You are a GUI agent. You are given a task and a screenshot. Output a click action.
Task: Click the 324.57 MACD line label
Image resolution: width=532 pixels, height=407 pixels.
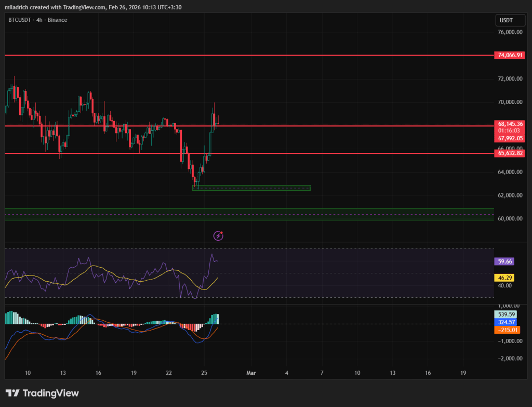(506, 322)
